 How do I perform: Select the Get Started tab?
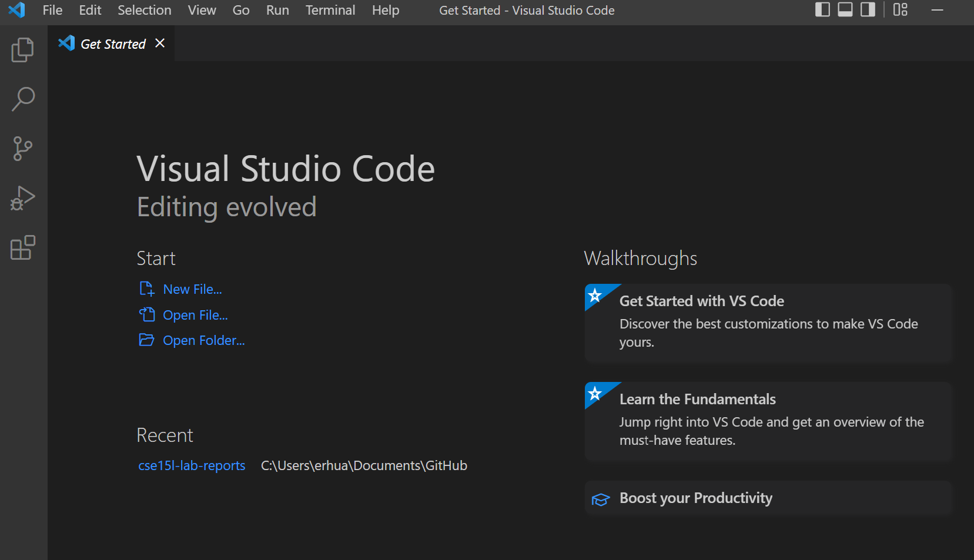(x=112, y=43)
